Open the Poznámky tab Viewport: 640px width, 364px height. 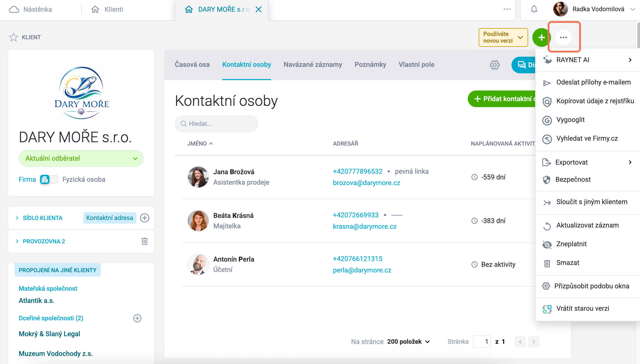(370, 64)
